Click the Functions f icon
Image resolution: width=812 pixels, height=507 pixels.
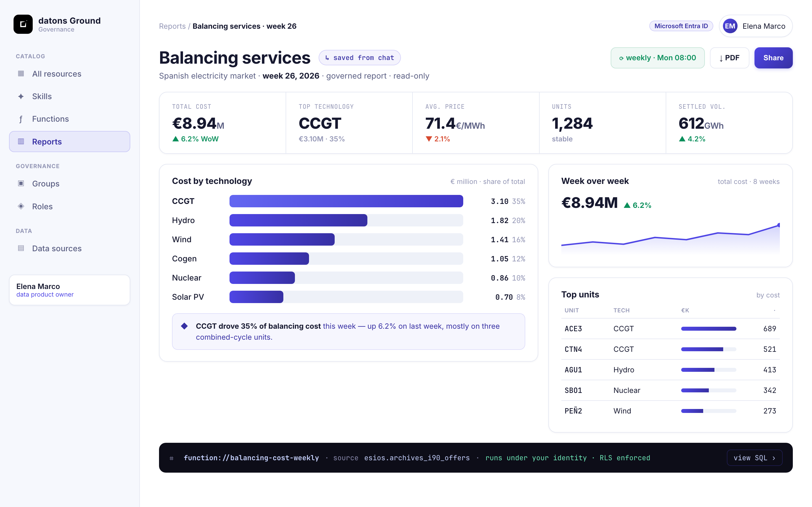(21, 119)
